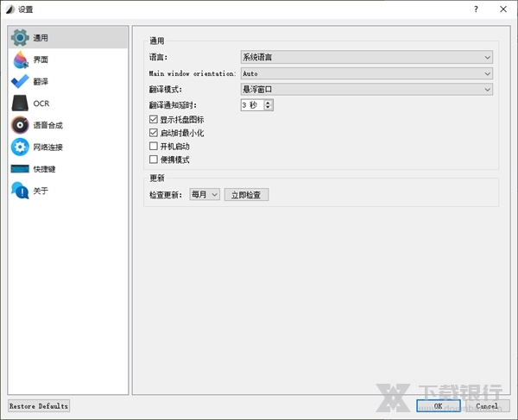The image size is (518, 420).
Task: Click the black OCR icon
Action: 20,103
